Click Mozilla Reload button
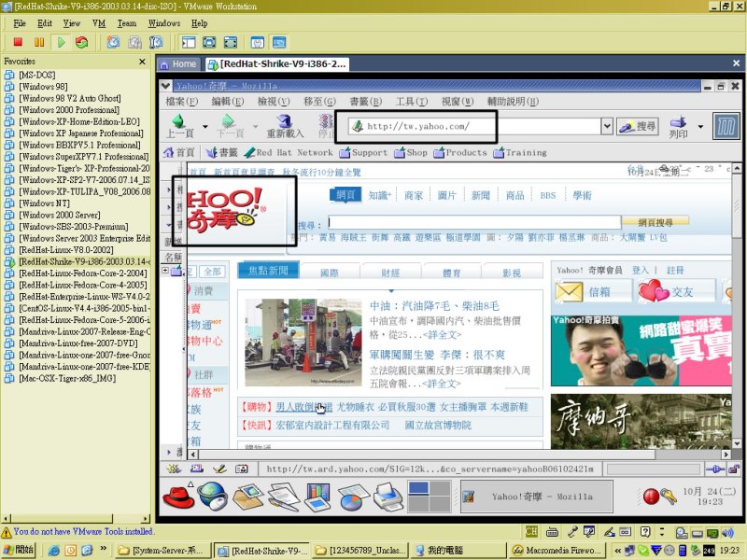 [285, 126]
